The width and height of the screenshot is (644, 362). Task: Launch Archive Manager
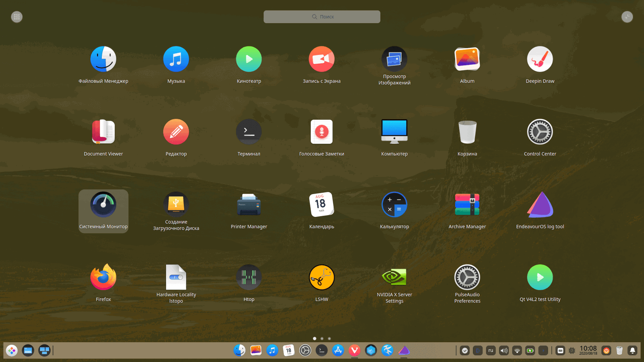pyautogui.click(x=467, y=205)
